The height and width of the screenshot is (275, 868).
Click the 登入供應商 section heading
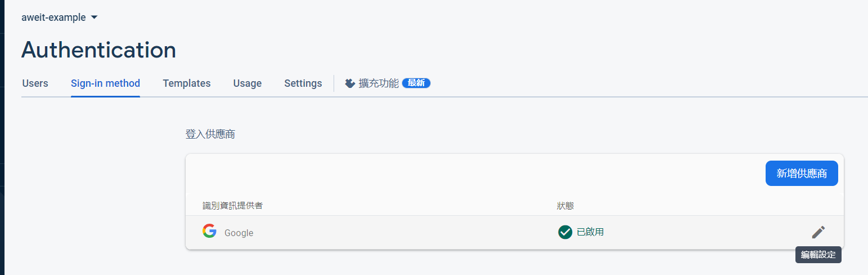click(x=210, y=135)
